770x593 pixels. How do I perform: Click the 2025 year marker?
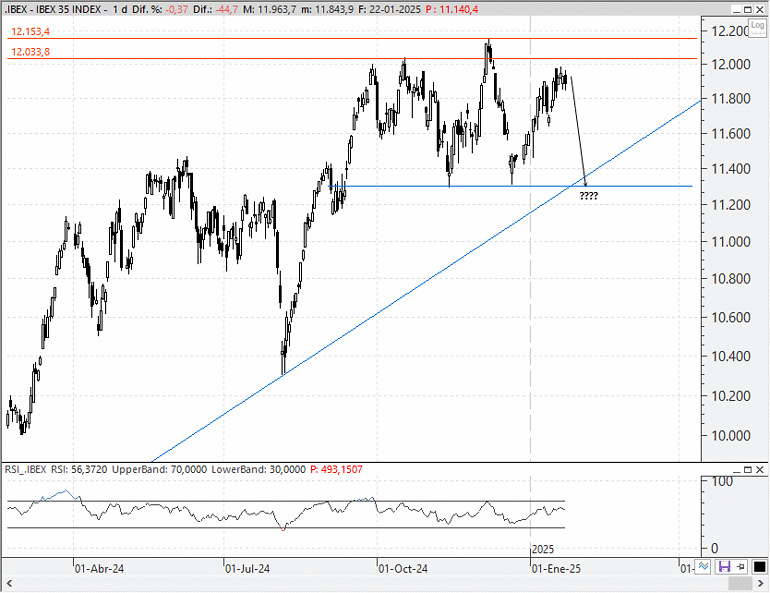coord(543,549)
